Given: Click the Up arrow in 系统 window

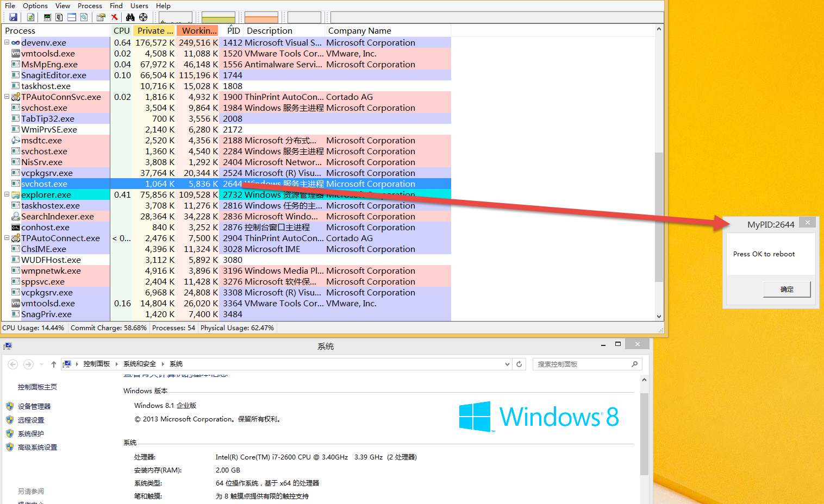Looking at the screenshot, I should pyautogui.click(x=53, y=364).
